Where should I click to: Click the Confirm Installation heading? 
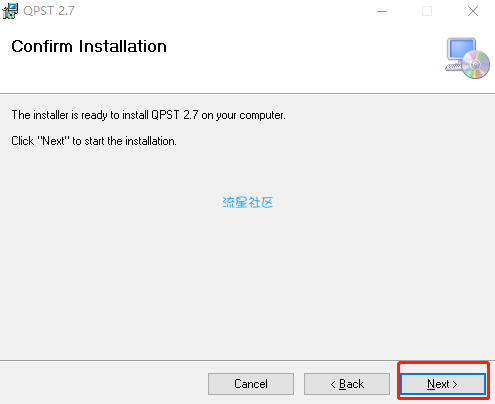(89, 46)
